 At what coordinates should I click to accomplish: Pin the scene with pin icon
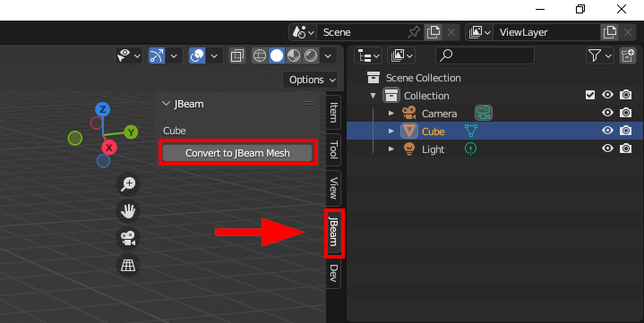pyautogui.click(x=414, y=32)
